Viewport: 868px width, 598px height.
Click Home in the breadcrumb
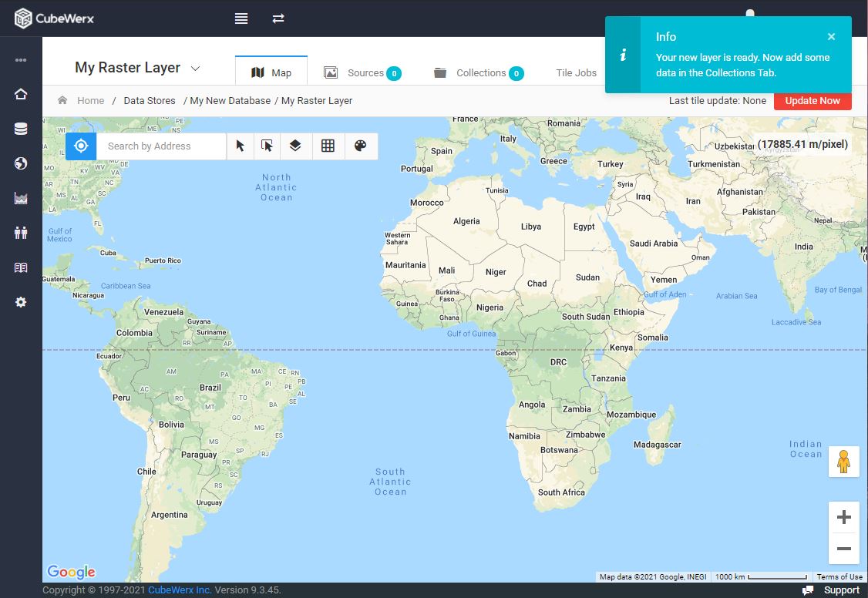point(91,101)
